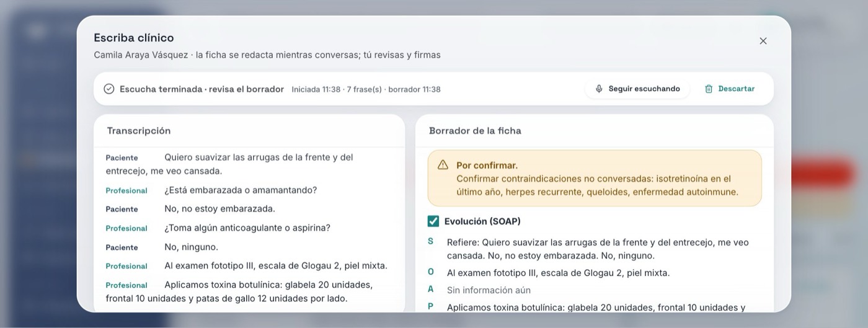Click the microphone icon in Seguir escuchando

599,89
